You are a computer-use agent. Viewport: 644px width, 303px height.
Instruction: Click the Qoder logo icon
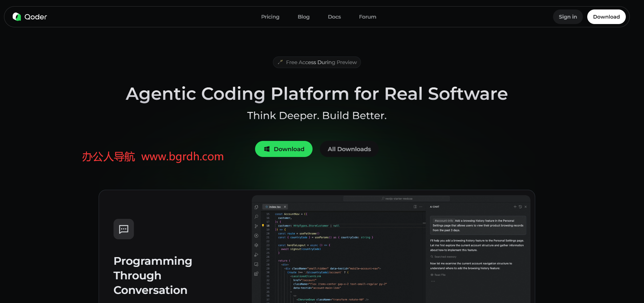click(17, 17)
